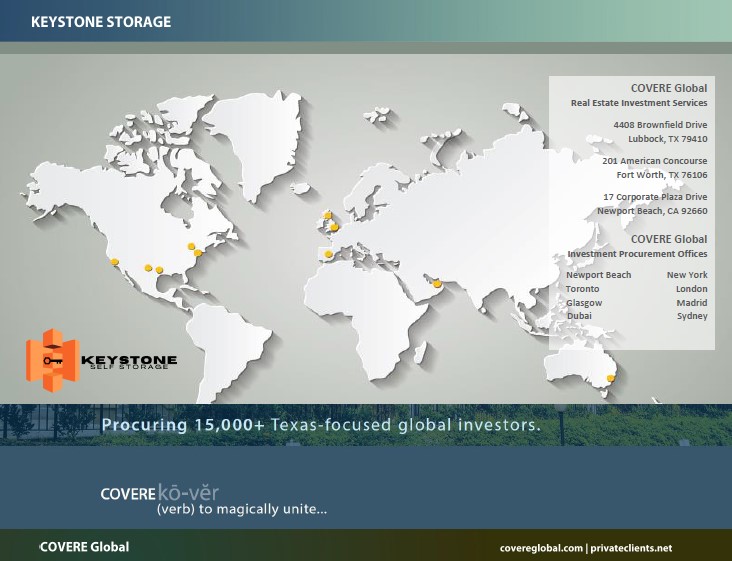Click 'Dubai' in the offices list

(x=579, y=316)
